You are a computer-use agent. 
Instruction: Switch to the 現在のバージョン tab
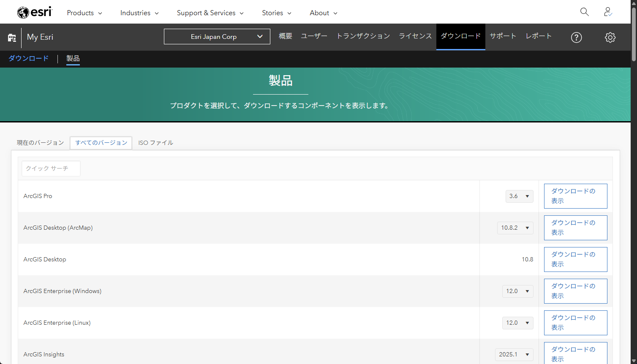tap(40, 143)
